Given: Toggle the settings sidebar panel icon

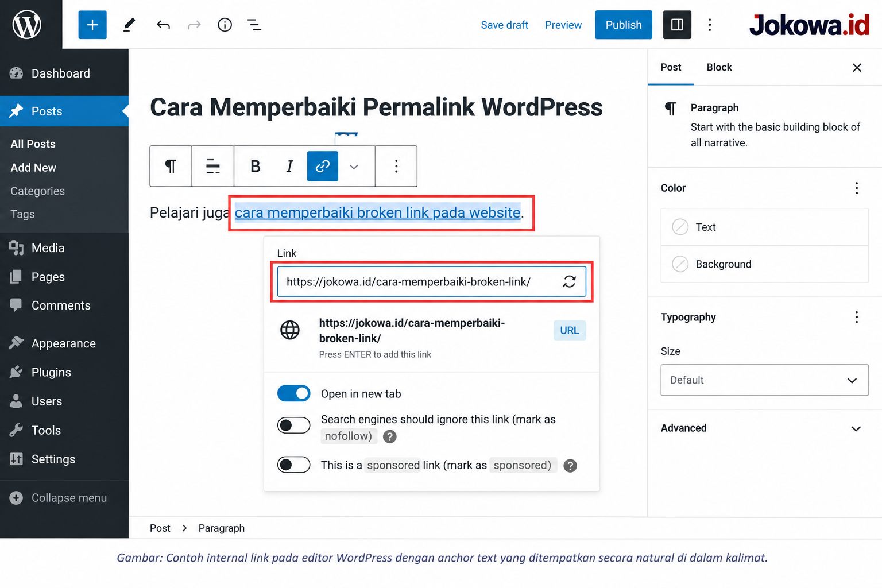Looking at the screenshot, I should click(677, 25).
